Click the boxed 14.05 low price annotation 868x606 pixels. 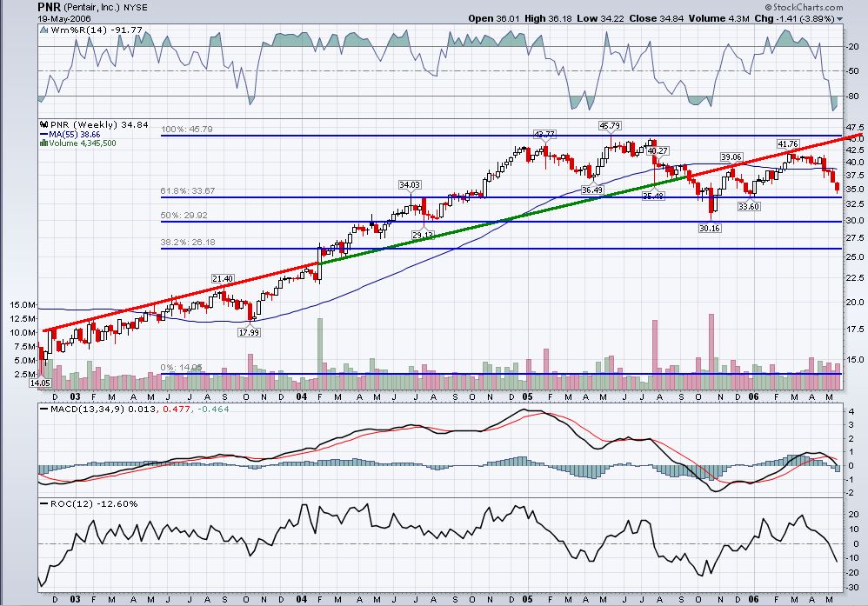click(x=40, y=383)
